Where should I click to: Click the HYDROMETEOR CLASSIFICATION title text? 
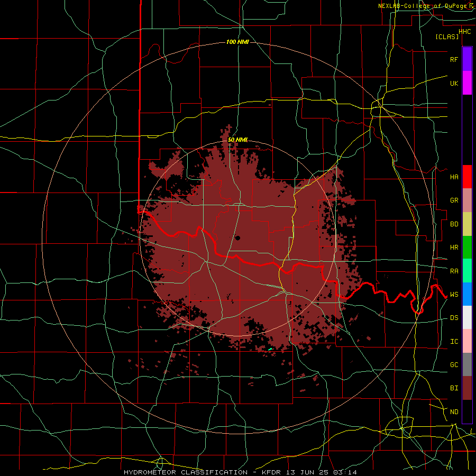pos(186,472)
